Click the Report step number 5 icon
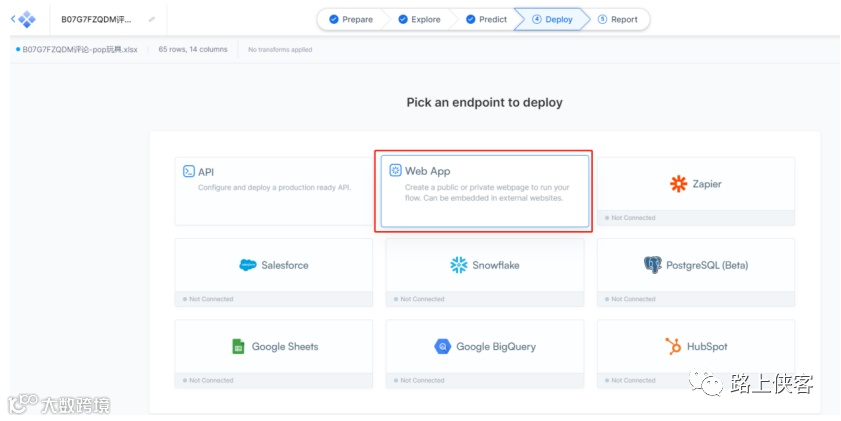841x421 pixels. click(602, 19)
